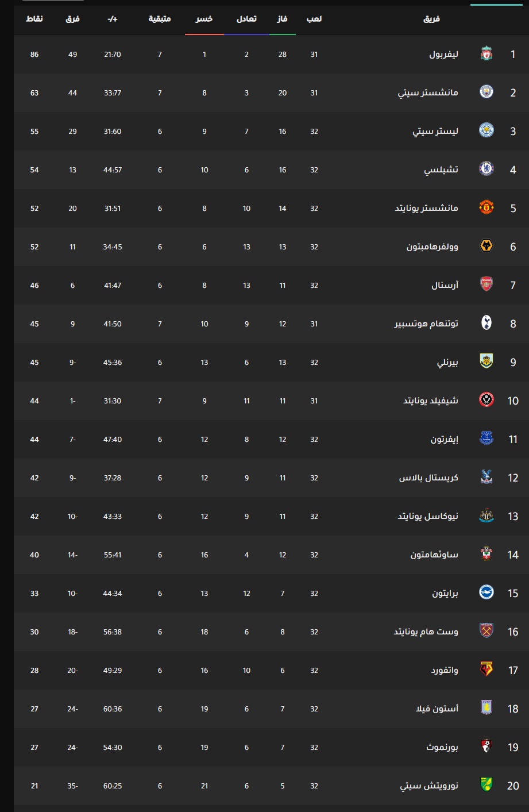Select the أستون فيلا table row
Image resolution: width=529 pixels, height=812 pixels.
tap(271, 709)
